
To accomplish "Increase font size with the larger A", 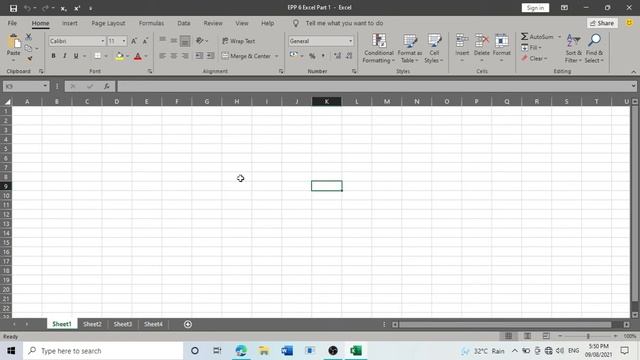I will coord(134,41).
